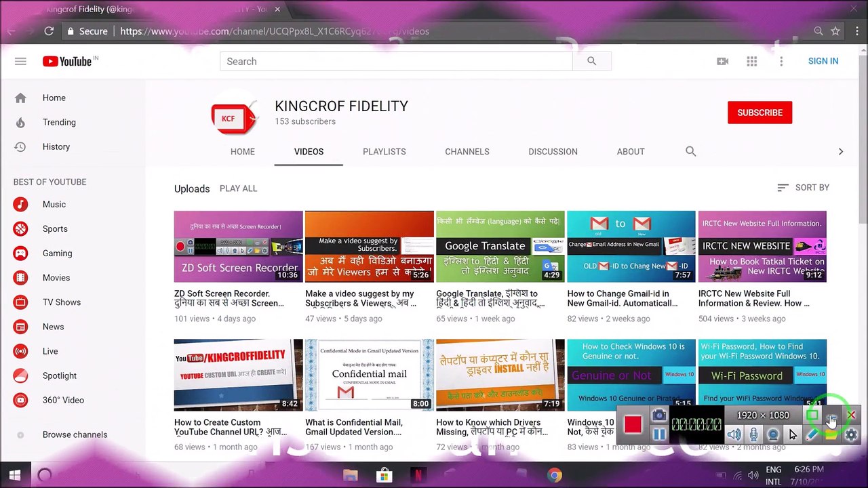Pause the recording in recorder toolbar
The image size is (868, 488).
click(658, 434)
